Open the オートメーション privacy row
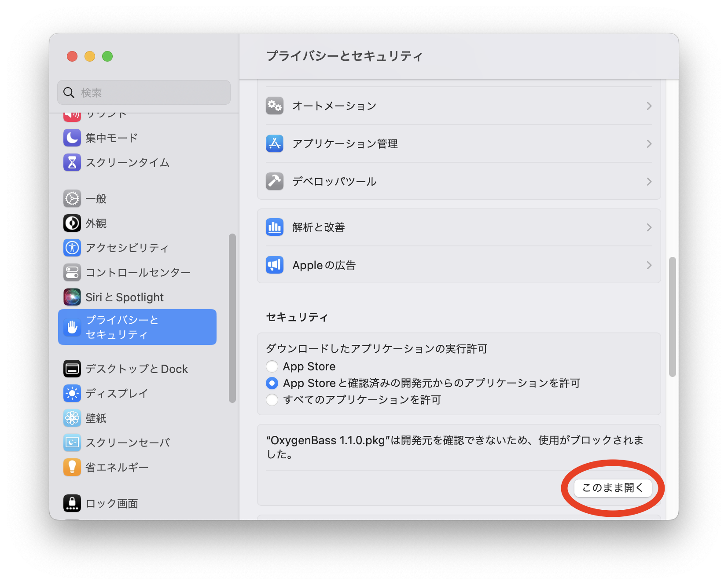The width and height of the screenshot is (728, 585). point(459,106)
